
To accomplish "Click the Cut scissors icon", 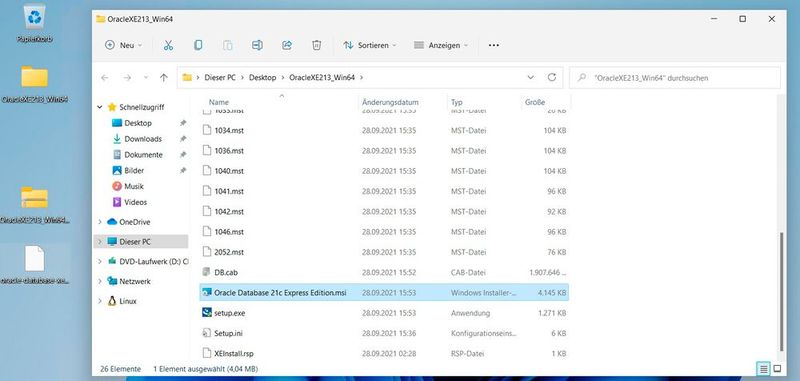I will [x=168, y=45].
